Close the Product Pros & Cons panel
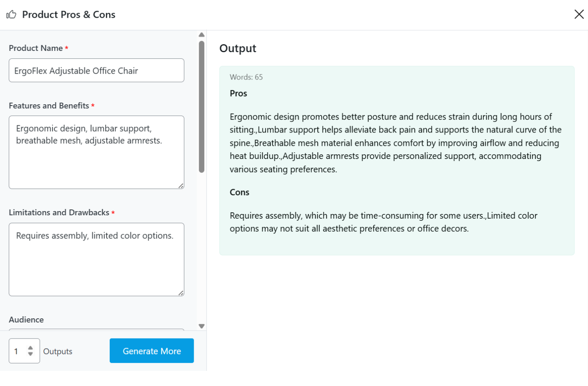The image size is (588, 386). [579, 14]
